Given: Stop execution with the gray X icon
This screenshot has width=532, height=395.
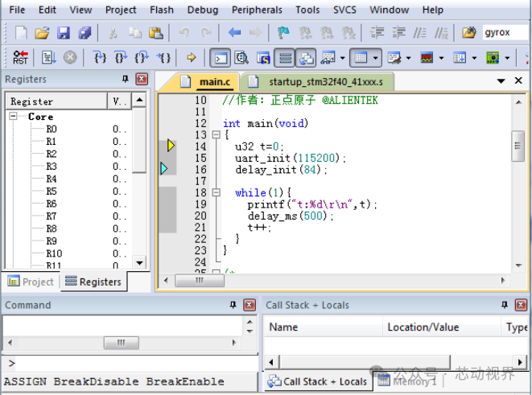Looking at the screenshot, I should (x=70, y=57).
